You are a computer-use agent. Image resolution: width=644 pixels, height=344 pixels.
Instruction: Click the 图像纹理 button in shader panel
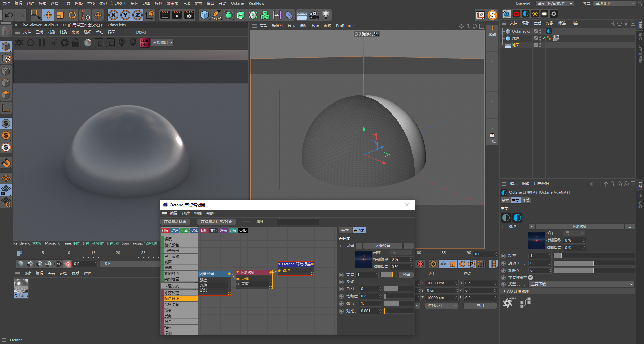[x=383, y=246]
